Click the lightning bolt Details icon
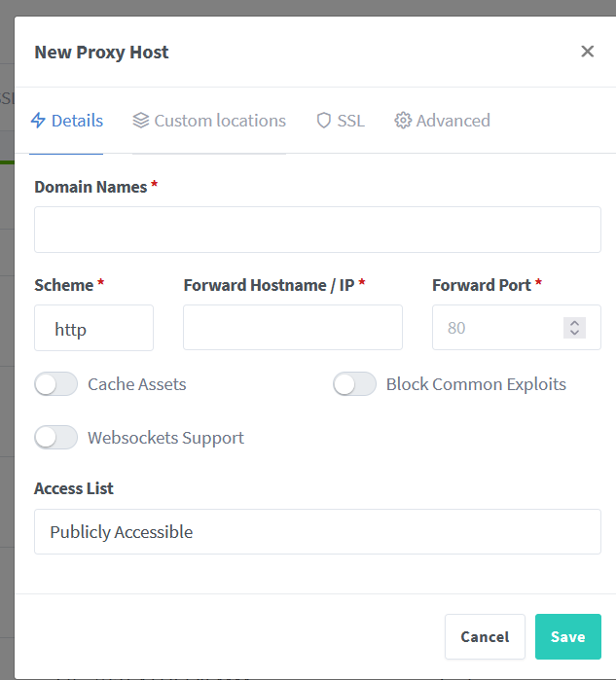The width and height of the screenshot is (616, 680). point(39,121)
